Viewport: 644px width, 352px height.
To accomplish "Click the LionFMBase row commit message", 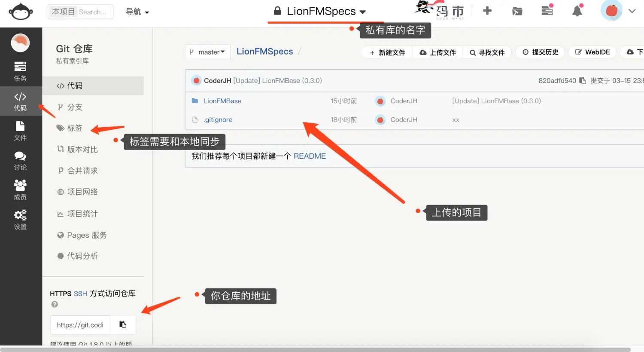I will tap(496, 101).
